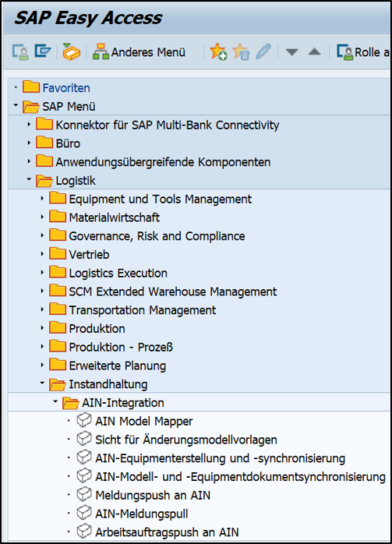Click the user menu icon in the toolbar
The height and width of the screenshot is (544, 392).
20,52
